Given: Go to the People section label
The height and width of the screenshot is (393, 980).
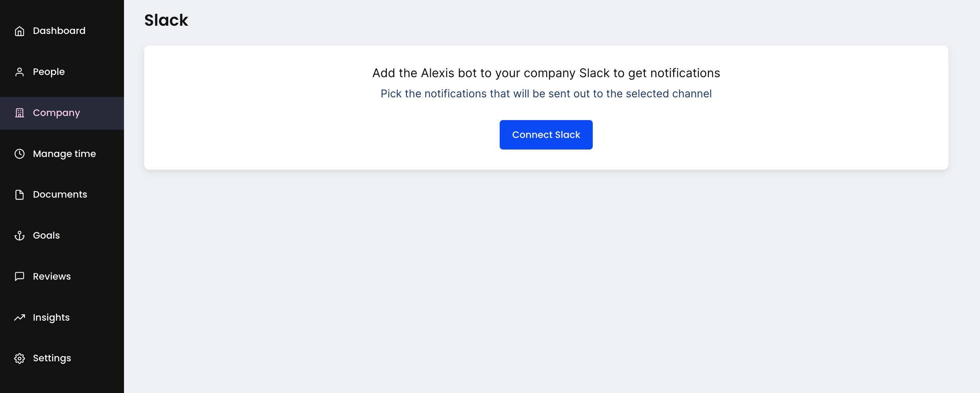Looking at the screenshot, I should 49,72.
